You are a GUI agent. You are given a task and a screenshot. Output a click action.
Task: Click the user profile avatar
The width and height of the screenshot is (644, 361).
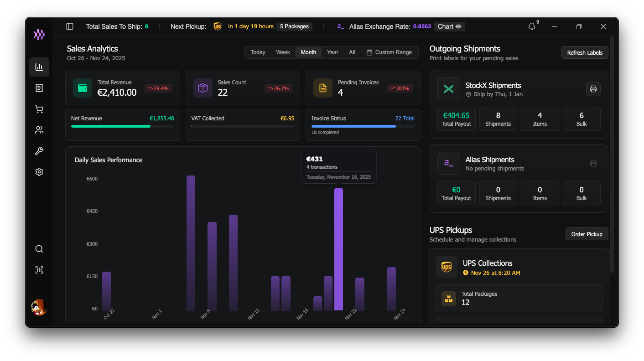click(x=39, y=308)
